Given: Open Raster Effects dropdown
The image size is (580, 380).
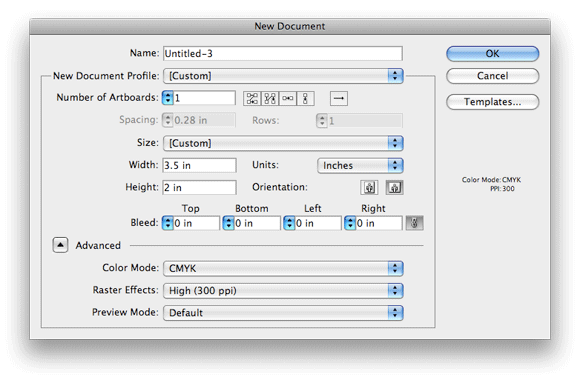Looking at the screenshot, I should tap(283, 290).
